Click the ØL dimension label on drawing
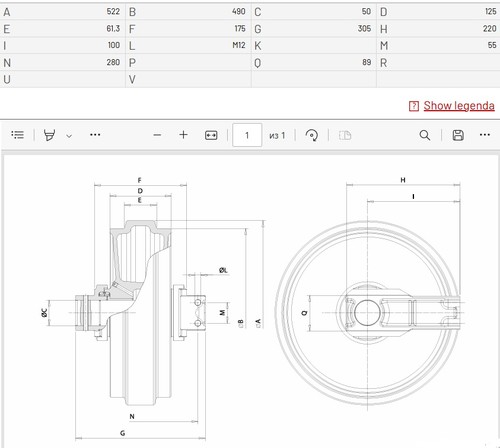 tap(223, 270)
